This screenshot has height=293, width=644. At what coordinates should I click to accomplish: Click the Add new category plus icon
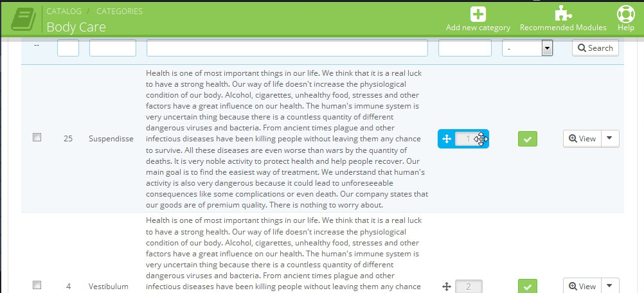point(478,14)
